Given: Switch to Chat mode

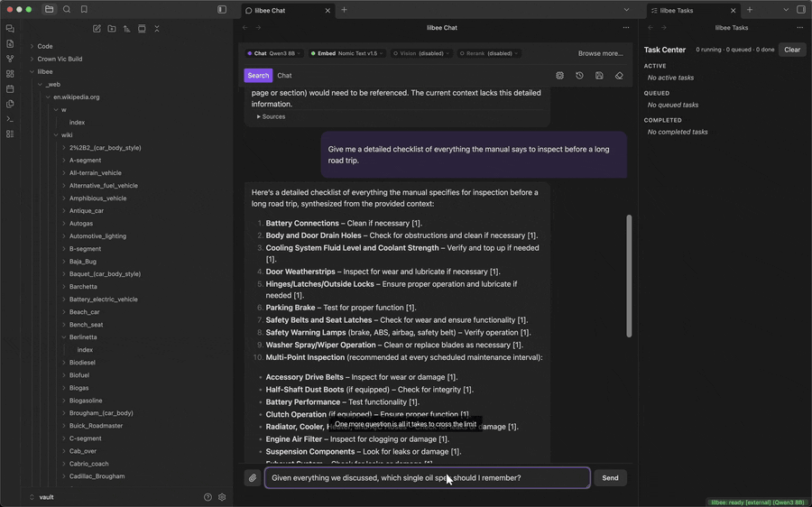Looking at the screenshot, I should pos(284,76).
